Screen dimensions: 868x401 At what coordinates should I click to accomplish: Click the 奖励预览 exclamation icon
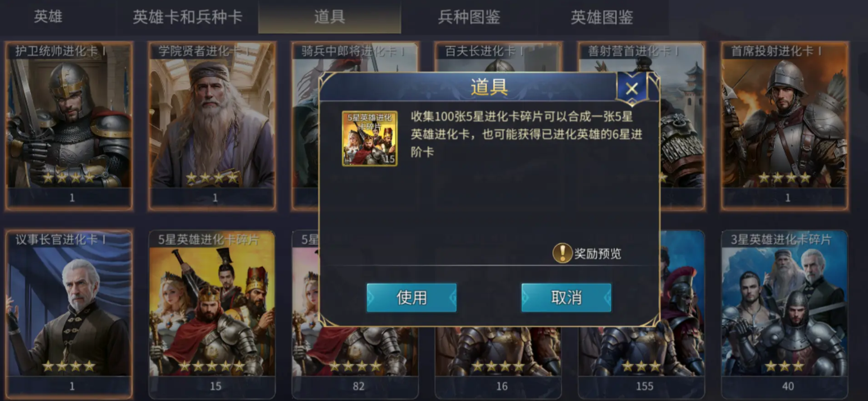point(562,253)
